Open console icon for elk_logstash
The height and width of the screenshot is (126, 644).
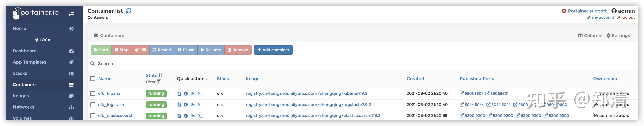(x=201, y=104)
